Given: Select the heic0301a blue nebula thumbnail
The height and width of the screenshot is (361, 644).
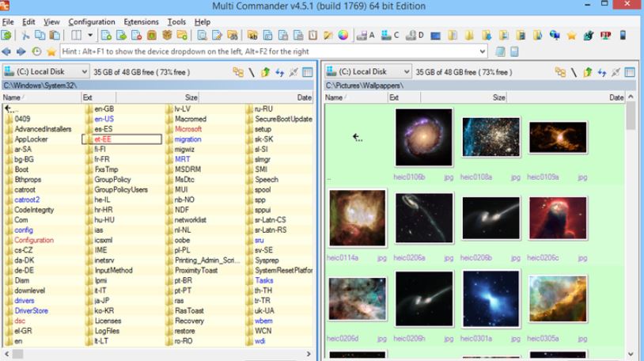Looking at the screenshot, I should tap(491, 298).
